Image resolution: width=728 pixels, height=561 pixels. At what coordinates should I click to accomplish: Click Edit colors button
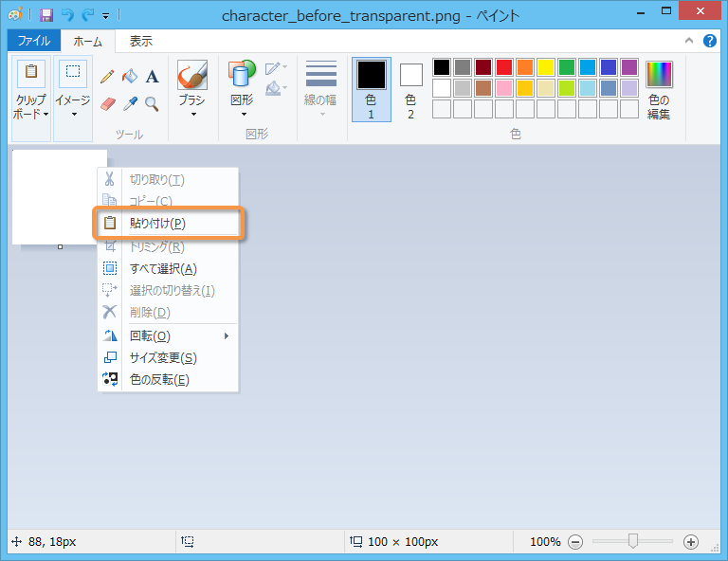659,90
